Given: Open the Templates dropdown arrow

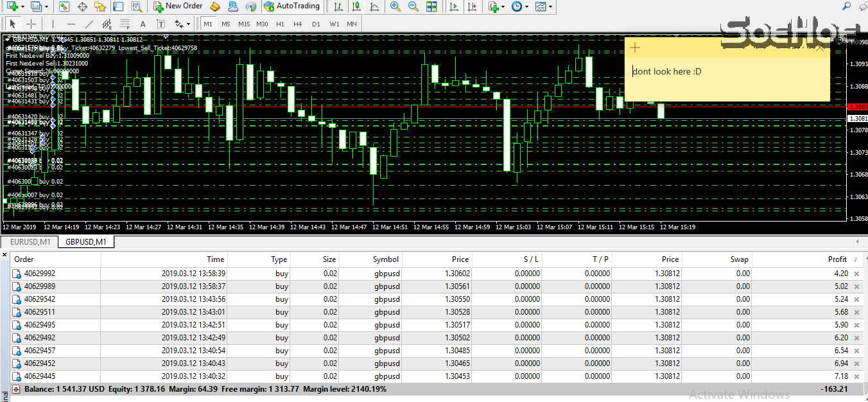Looking at the screenshot, I should click(550, 7).
